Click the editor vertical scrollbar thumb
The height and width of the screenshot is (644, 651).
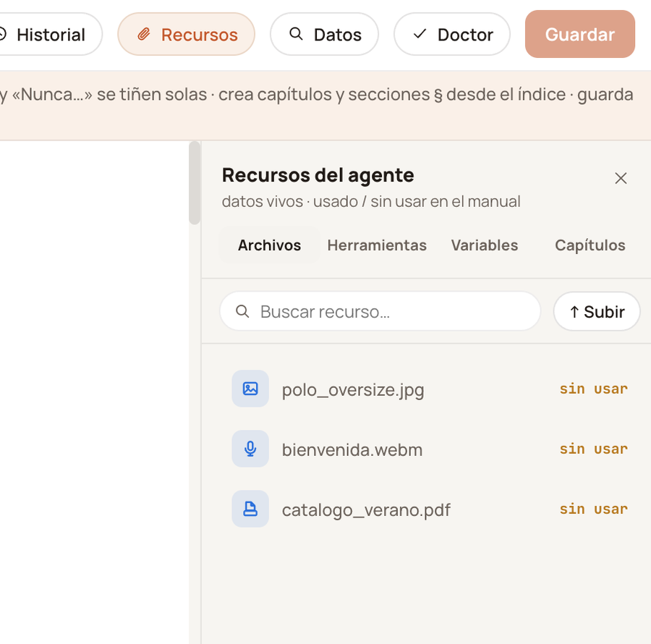tap(195, 182)
